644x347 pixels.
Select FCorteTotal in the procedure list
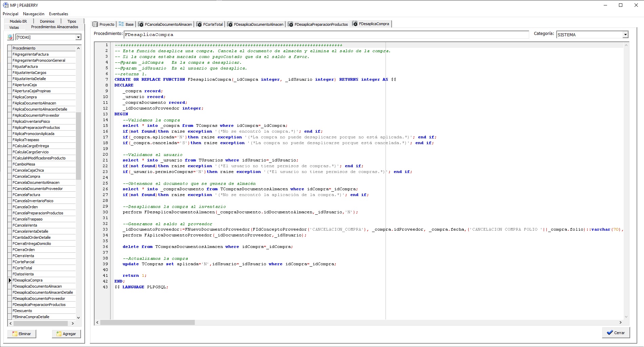(44, 268)
